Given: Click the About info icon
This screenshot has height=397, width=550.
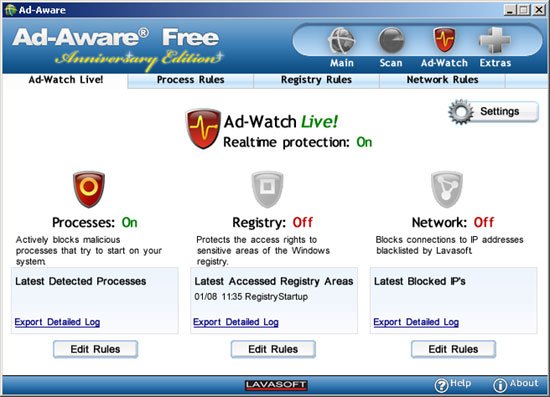Looking at the screenshot, I should pos(500,385).
